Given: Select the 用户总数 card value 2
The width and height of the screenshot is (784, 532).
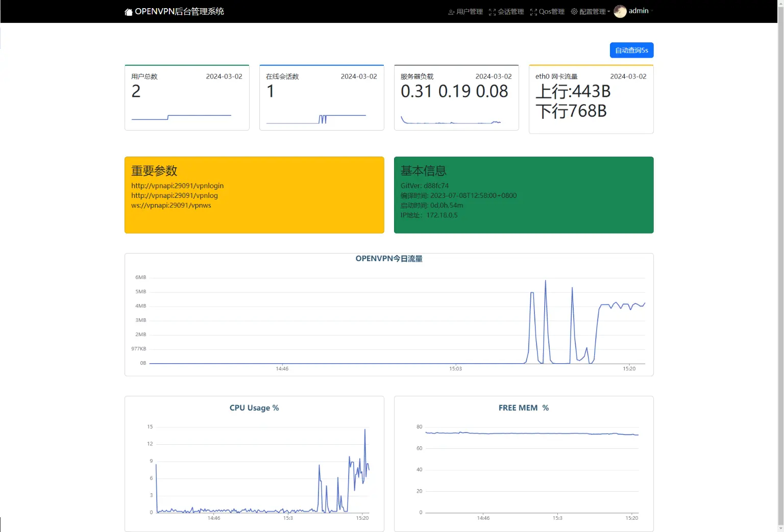Looking at the screenshot, I should click(x=136, y=91).
